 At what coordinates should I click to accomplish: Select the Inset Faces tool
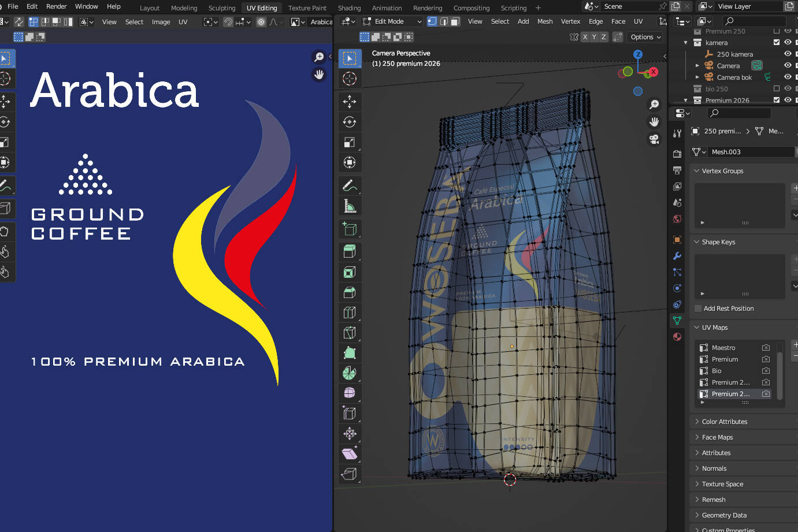pos(350,272)
